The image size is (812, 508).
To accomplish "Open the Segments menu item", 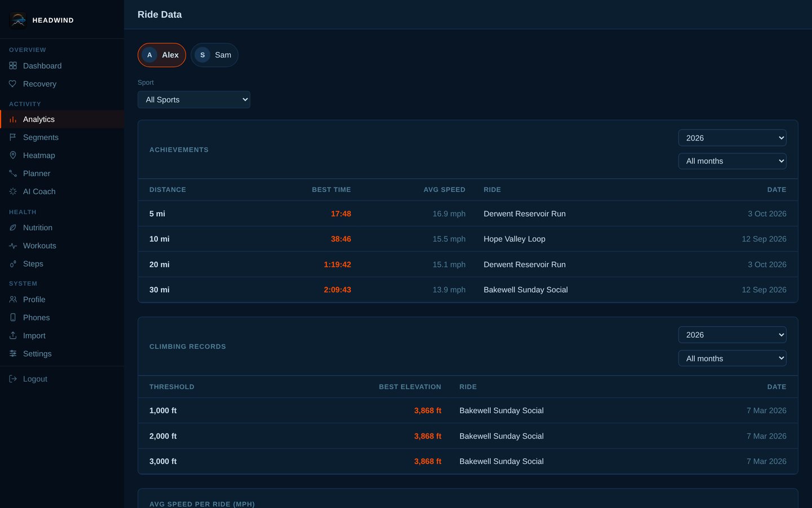I will pyautogui.click(x=62, y=138).
